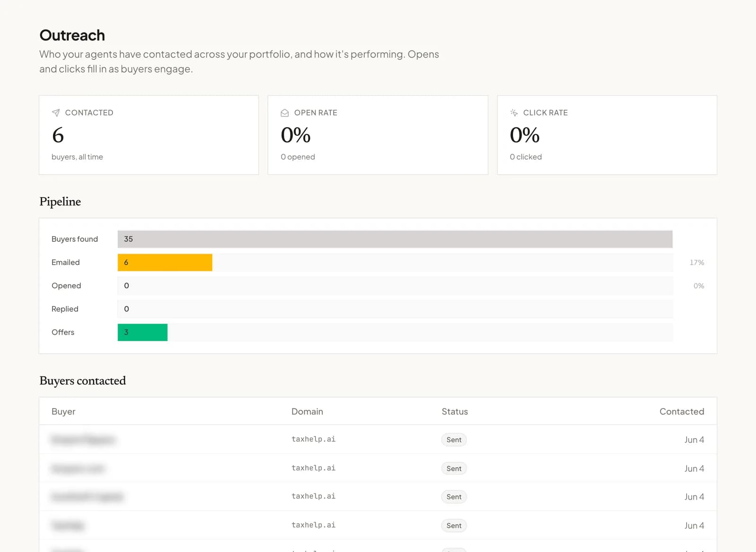The height and width of the screenshot is (552, 756).
Task: Click the '0 opened' caption
Action: [298, 157]
